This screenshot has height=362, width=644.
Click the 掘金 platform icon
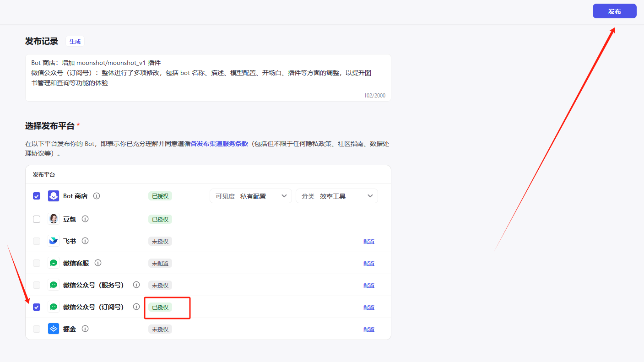pyautogui.click(x=54, y=329)
